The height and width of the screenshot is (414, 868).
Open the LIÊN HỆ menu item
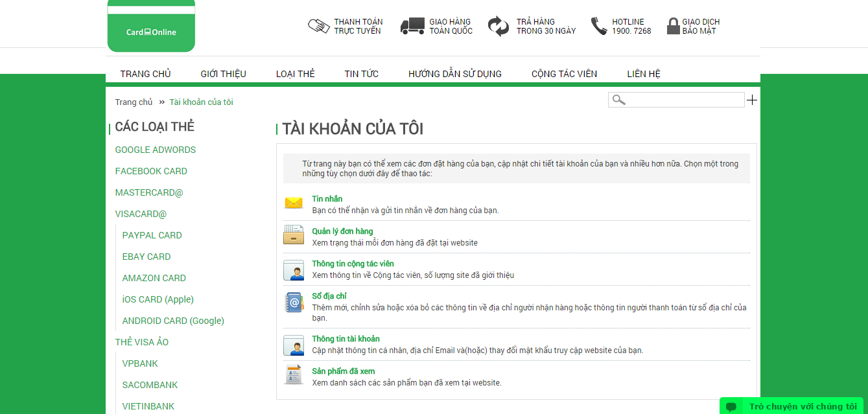point(644,74)
